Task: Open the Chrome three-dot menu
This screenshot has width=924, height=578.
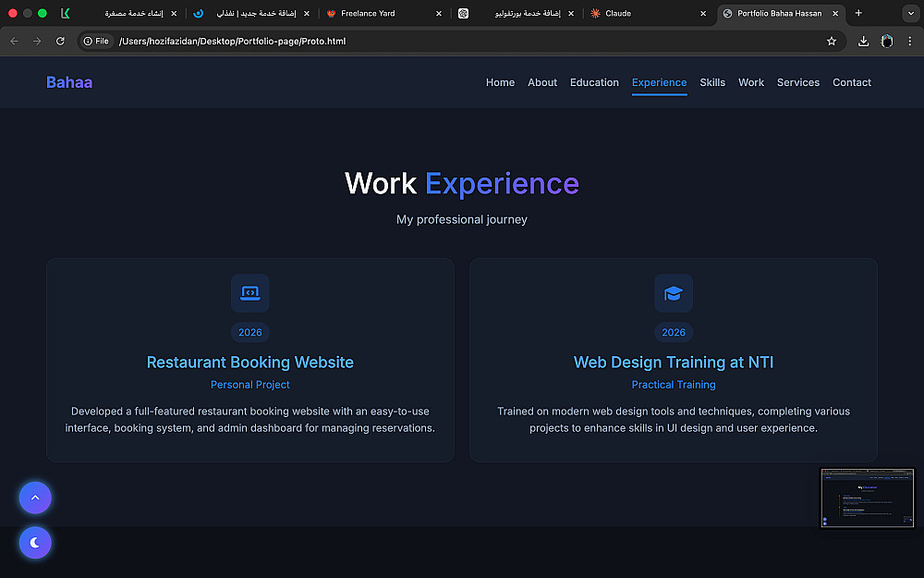Action: (x=910, y=42)
